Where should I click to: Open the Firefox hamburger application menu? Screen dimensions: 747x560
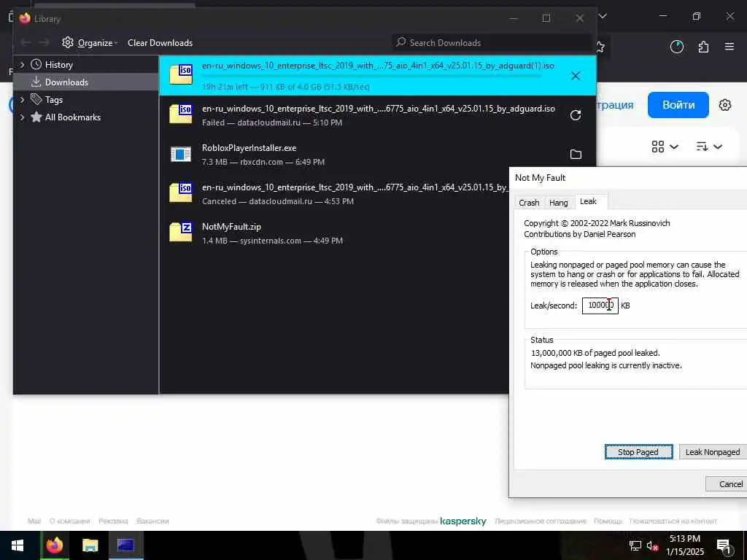[x=729, y=47]
